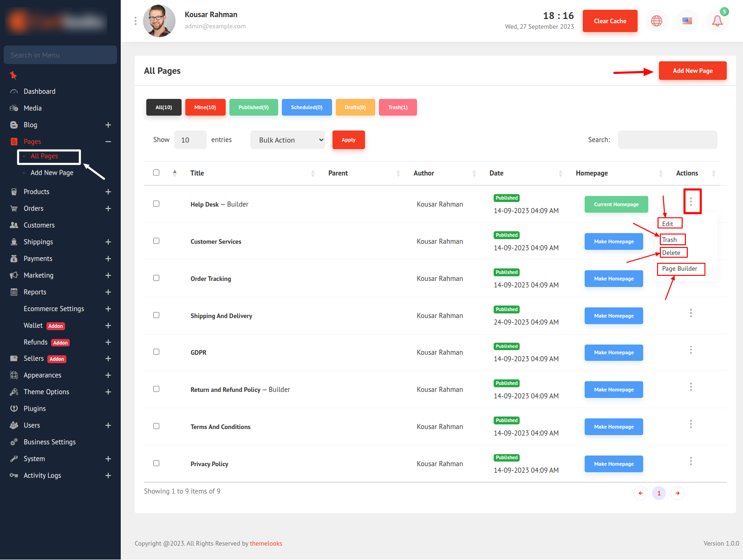Viewport: 743px width, 560px height.
Task: Collapse the Pages sidebar section
Action: click(108, 142)
